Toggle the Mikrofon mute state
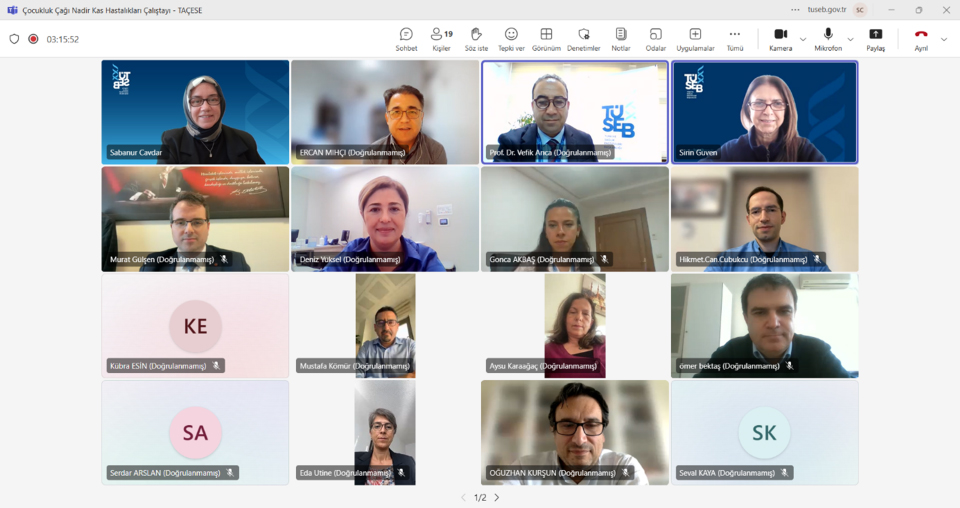960x508 pixels. 828,39
